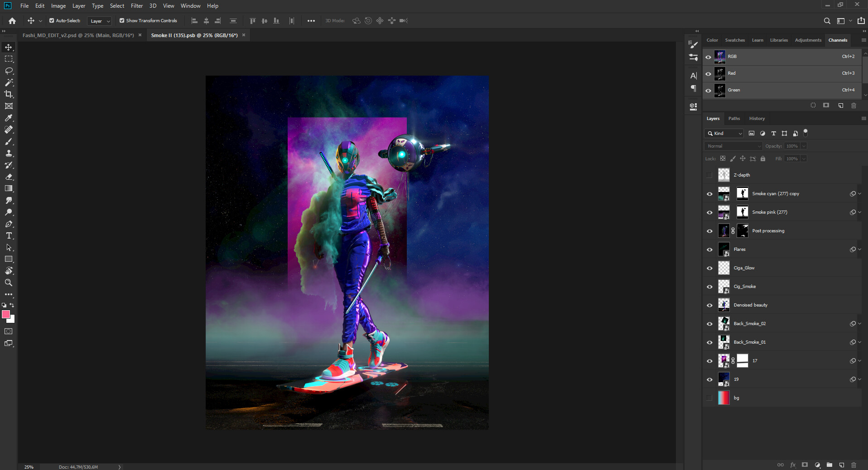868x470 pixels.
Task: Click the Home button in options bar
Action: pos(12,21)
